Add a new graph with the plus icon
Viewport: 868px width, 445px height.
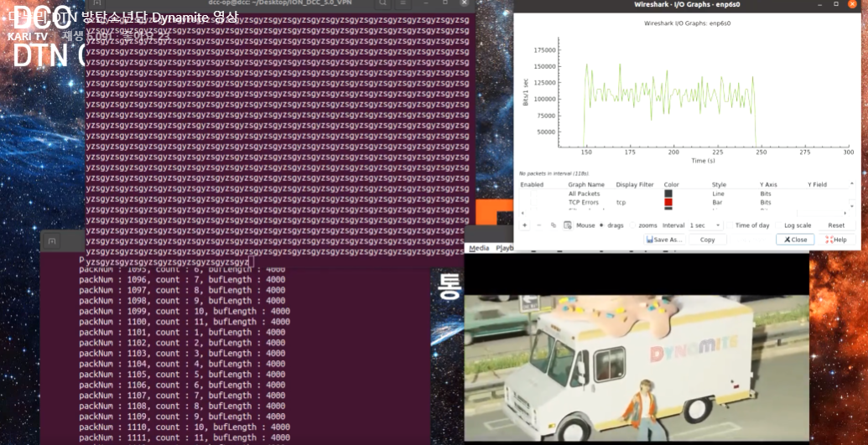tap(525, 225)
